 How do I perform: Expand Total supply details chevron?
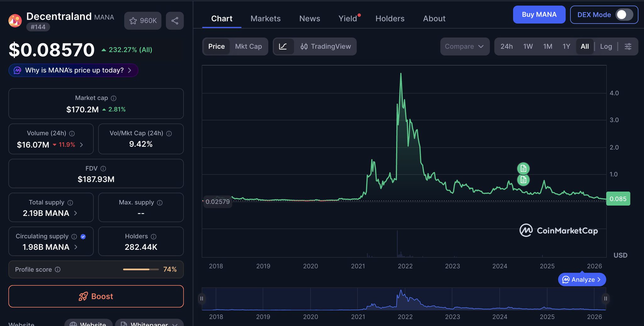[x=76, y=213]
